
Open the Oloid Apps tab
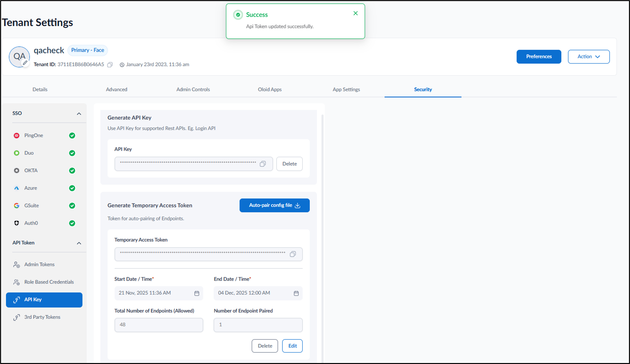tap(270, 89)
